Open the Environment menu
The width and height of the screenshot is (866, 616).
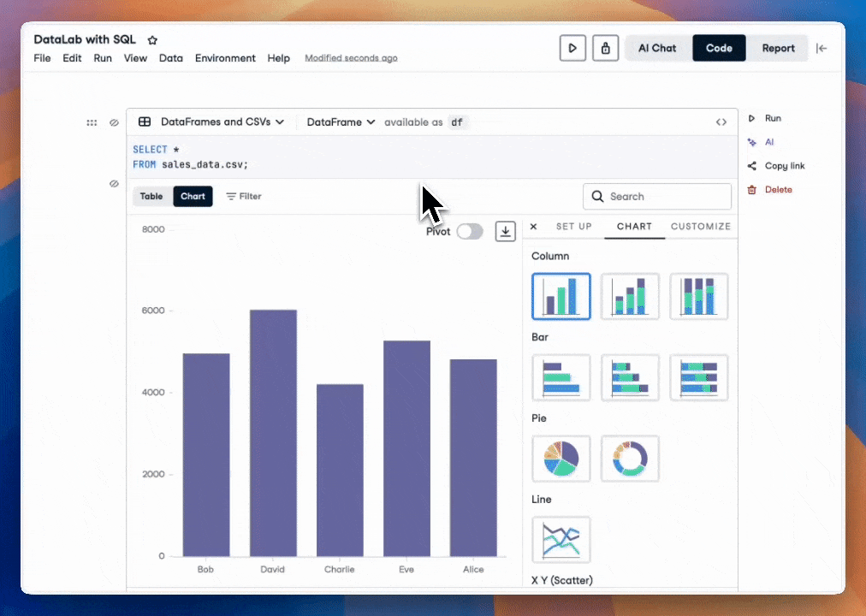(225, 58)
